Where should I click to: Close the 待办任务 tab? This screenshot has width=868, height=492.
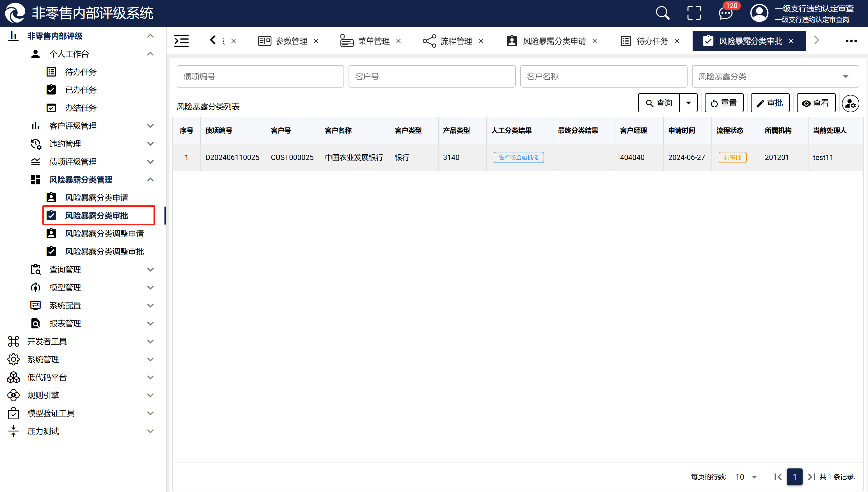[677, 41]
